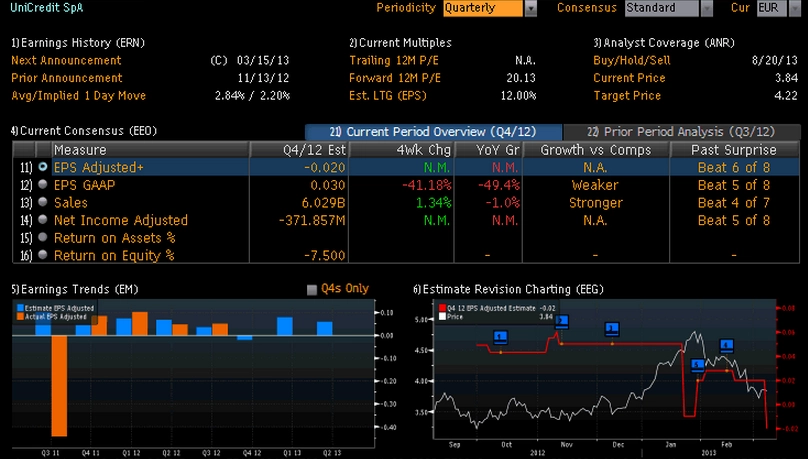Open Earnings History (ERN) section
Viewport: 808px width, 459px height.
tap(78, 43)
